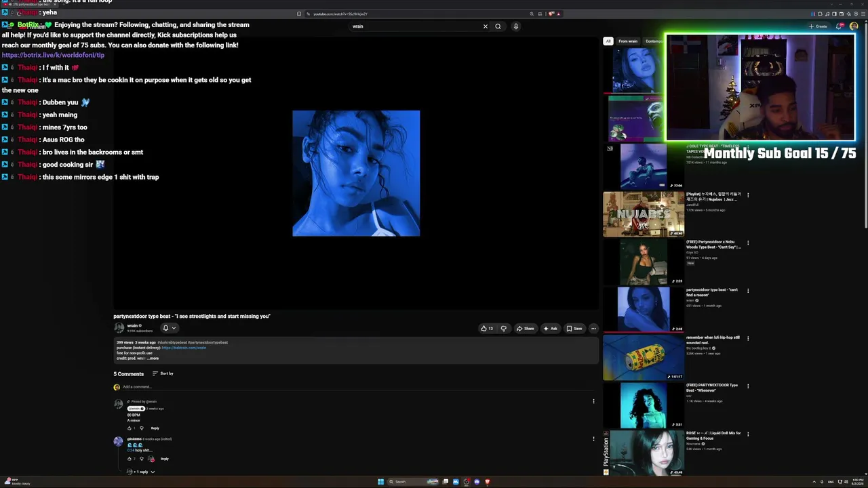Click the search magnifier button
Viewport: 868px width, 488px height.
click(498, 26)
